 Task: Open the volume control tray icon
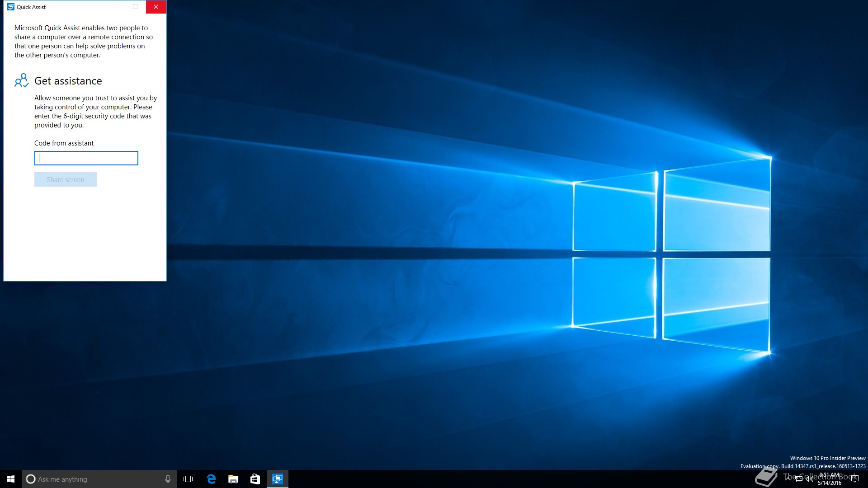coord(809,479)
